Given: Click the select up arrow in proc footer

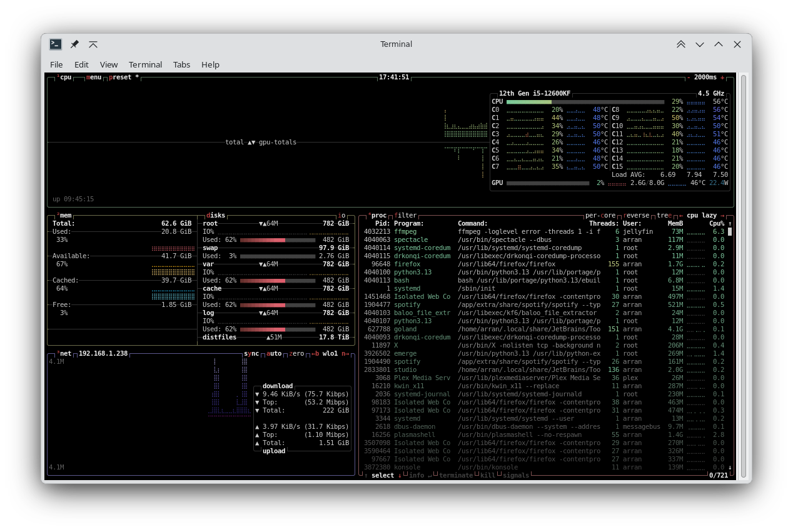Looking at the screenshot, I should (x=366, y=475).
